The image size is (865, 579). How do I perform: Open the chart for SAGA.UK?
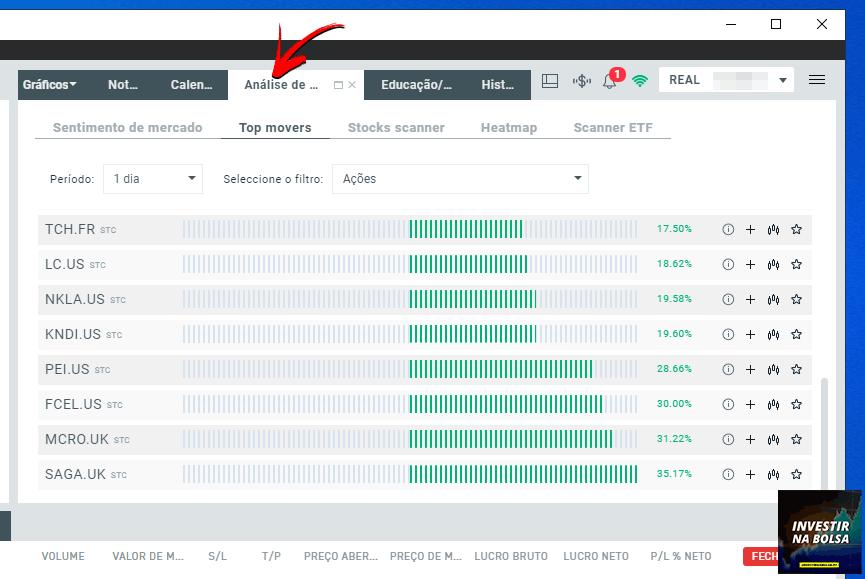pos(773,474)
